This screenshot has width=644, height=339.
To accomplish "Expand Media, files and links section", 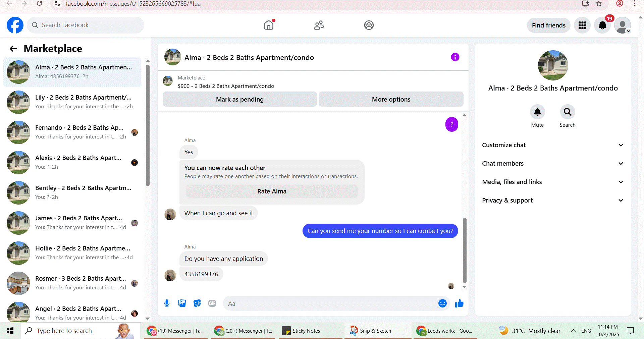I will (553, 182).
